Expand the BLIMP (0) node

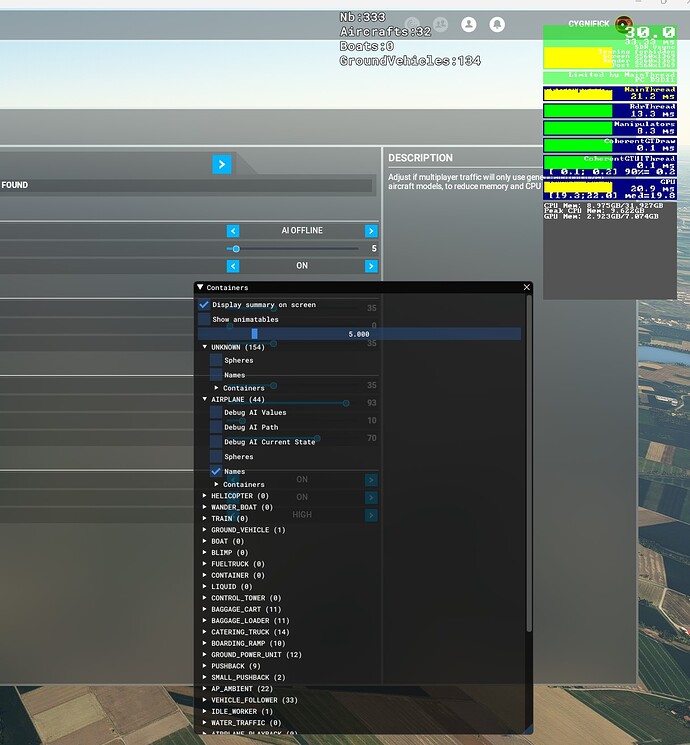[205, 553]
